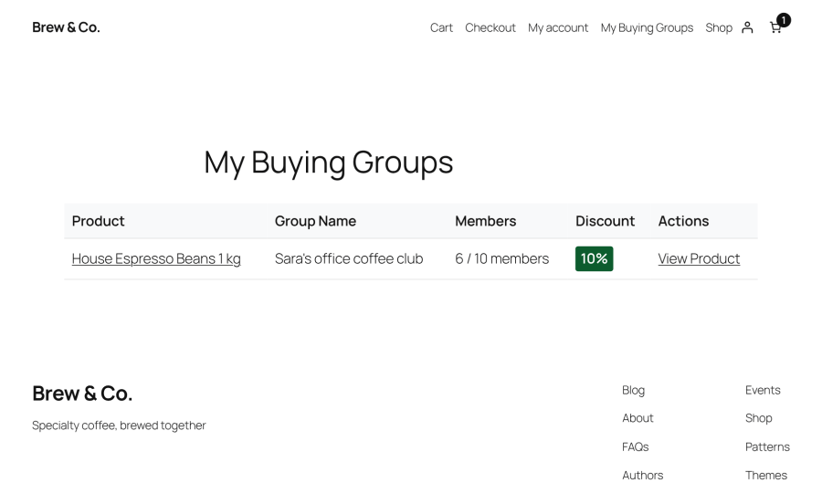The height and width of the screenshot is (504, 822).
Task: Select My account in the header menu
Action: pyautogui.click(x=558, y=27)
